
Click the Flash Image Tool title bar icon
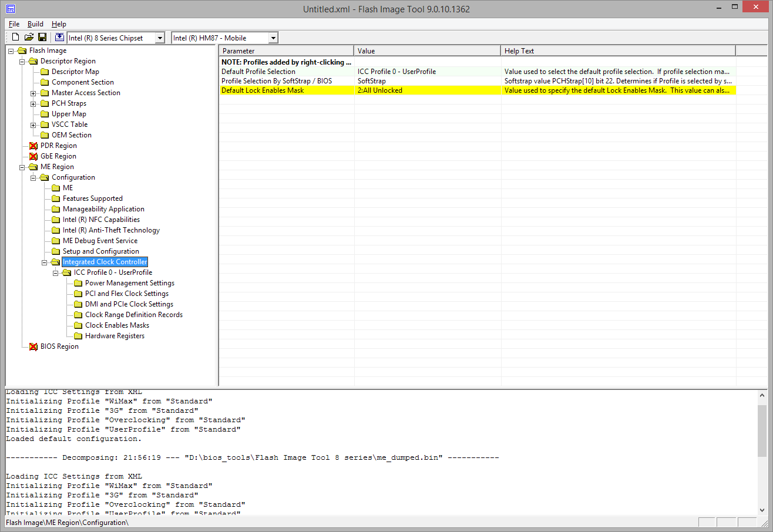coord(11,9)
